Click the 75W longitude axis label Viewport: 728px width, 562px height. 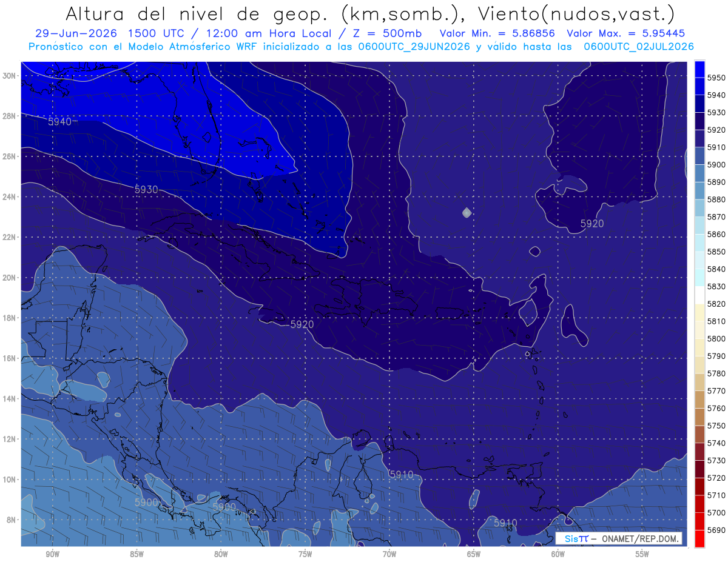coord(305,554)
